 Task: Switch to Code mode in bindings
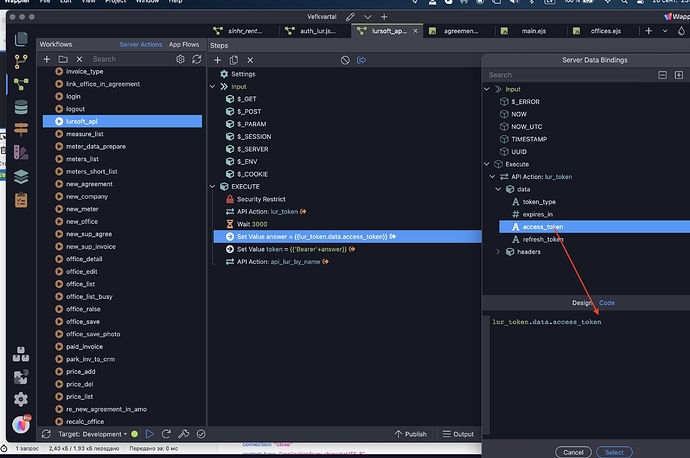pyautogui.click(x=607, y=303)
